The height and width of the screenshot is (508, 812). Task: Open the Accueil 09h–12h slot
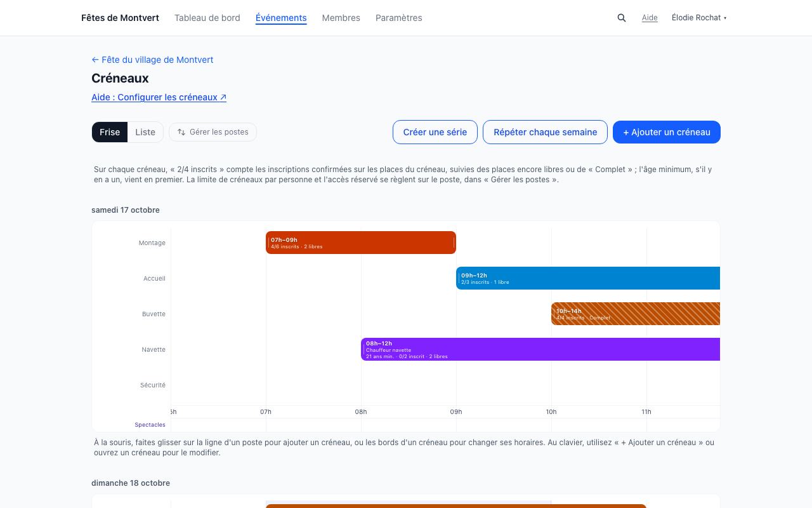coord(588,278)
